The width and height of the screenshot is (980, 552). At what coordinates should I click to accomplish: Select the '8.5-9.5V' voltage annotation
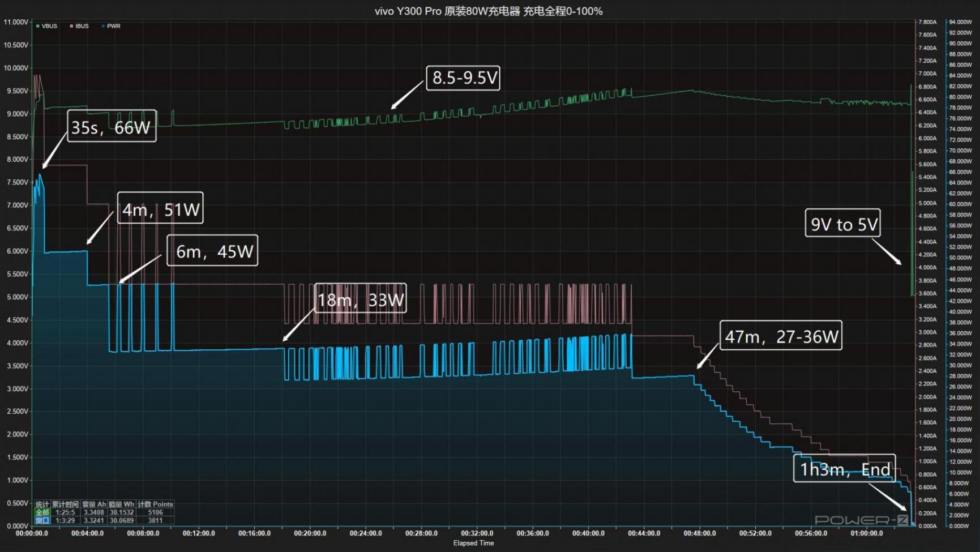464,78
